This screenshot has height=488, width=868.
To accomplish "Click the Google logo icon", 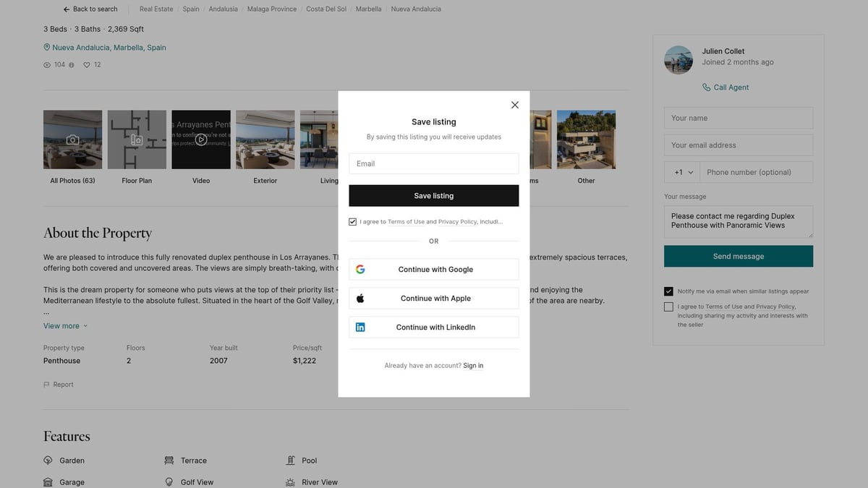I will point(360,270).
